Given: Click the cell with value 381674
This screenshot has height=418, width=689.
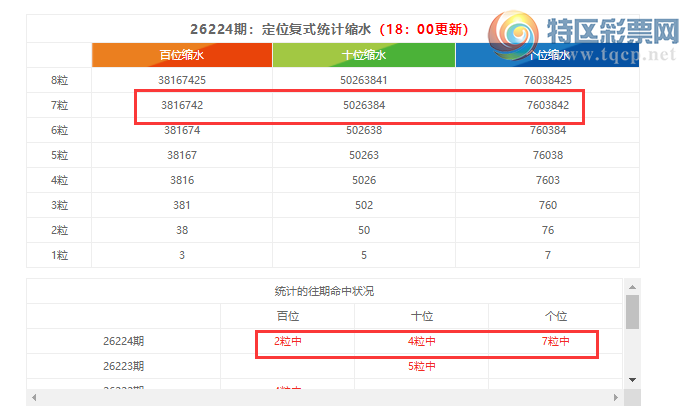Looking at the screenshot, I should [x=182, y=130].
